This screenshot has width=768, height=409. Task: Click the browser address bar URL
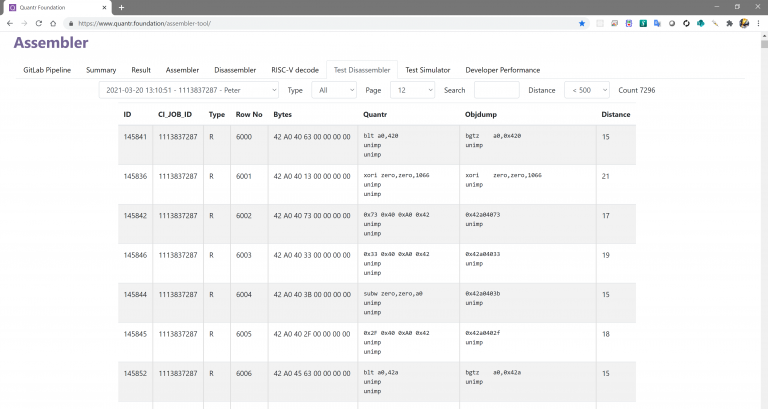point(144,23)
